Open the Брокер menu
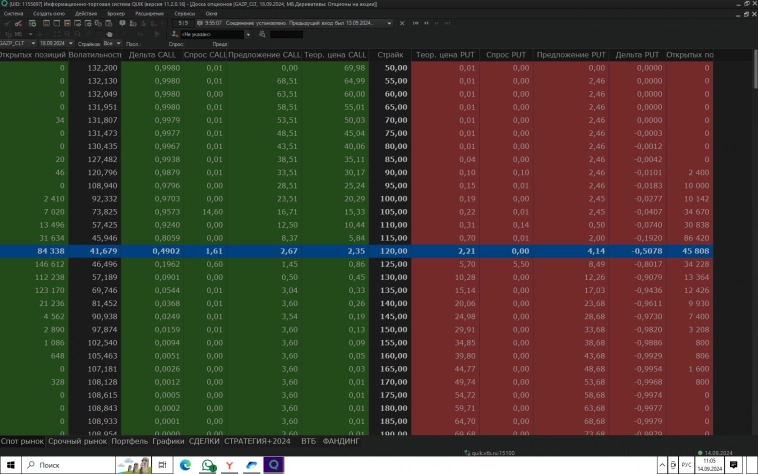758x474 pixels. click(116, 14)
